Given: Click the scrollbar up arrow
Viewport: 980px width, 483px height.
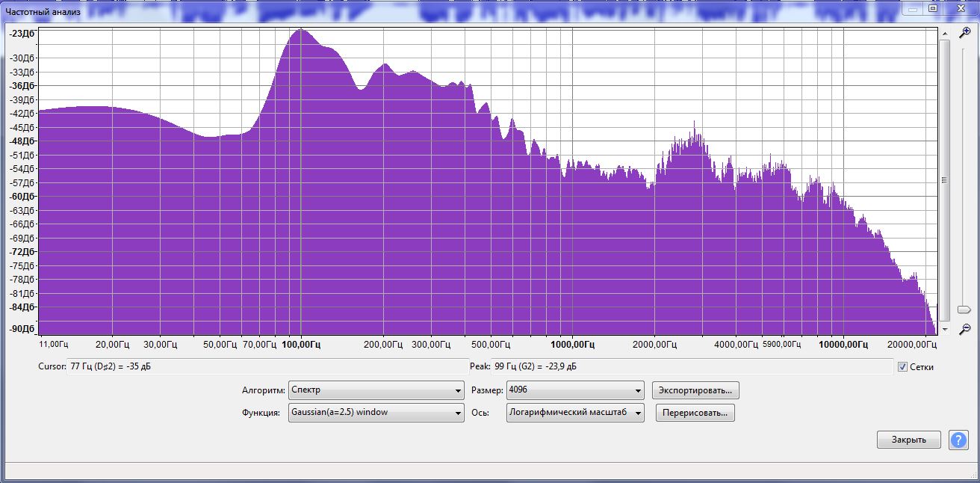Looking at the screenshot, I should click(945, 34).
